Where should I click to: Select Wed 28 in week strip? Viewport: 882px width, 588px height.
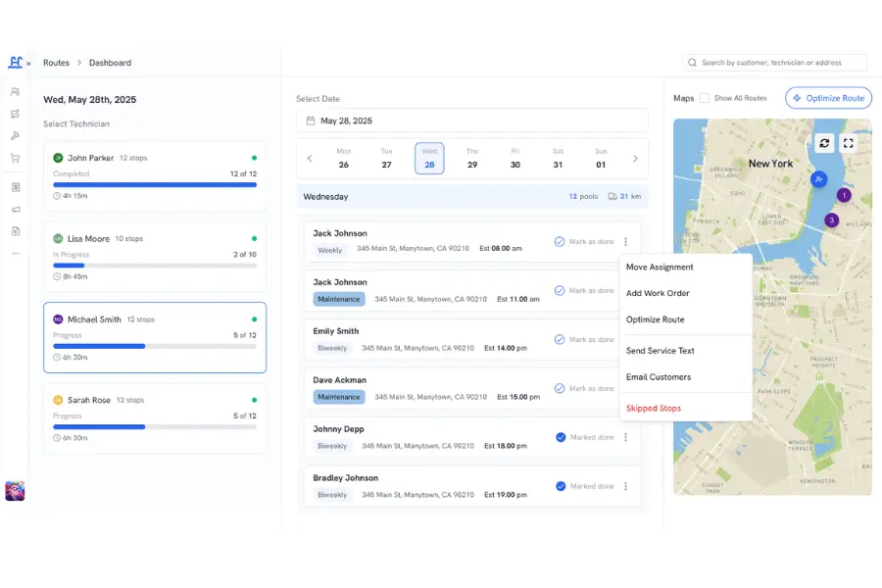(429, 159)
